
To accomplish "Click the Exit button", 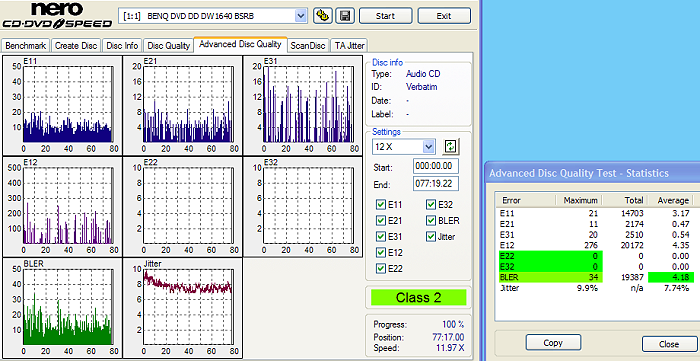I will tap(444, 16).
